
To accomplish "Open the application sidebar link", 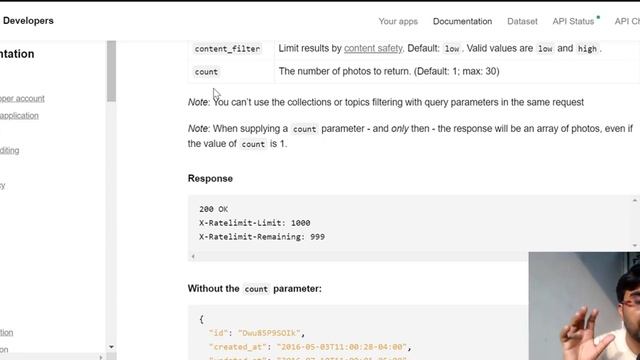I will coord(19,116).
